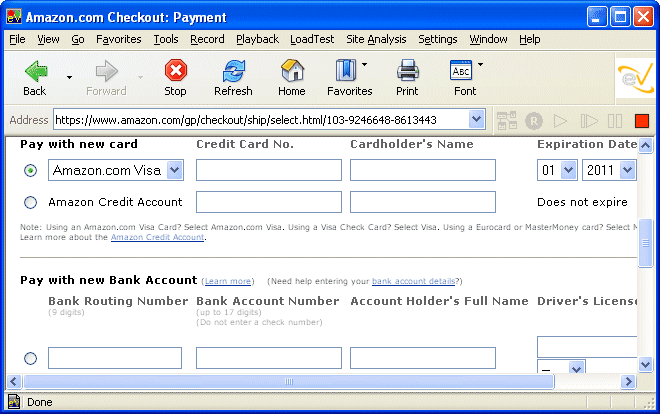Click the scroll left arrow button

(x=14, y=382)
